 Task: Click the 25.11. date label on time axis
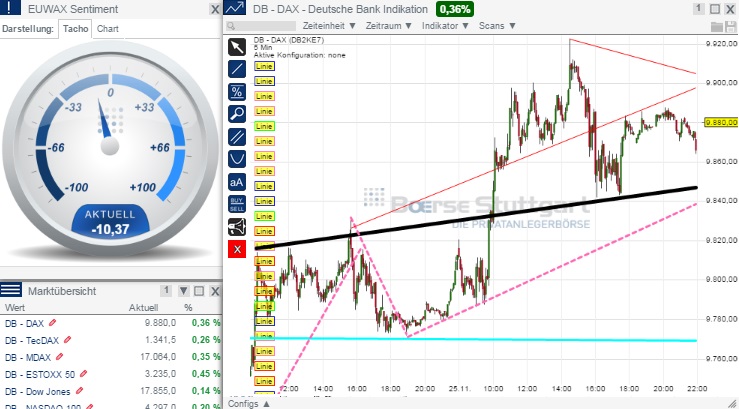[461, 389]
